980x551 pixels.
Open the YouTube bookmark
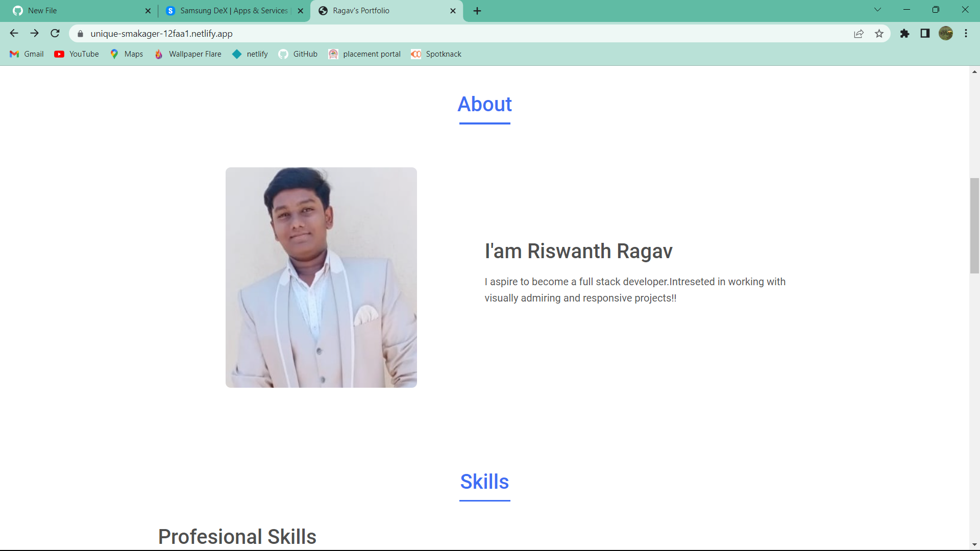(x=77, y=54)
